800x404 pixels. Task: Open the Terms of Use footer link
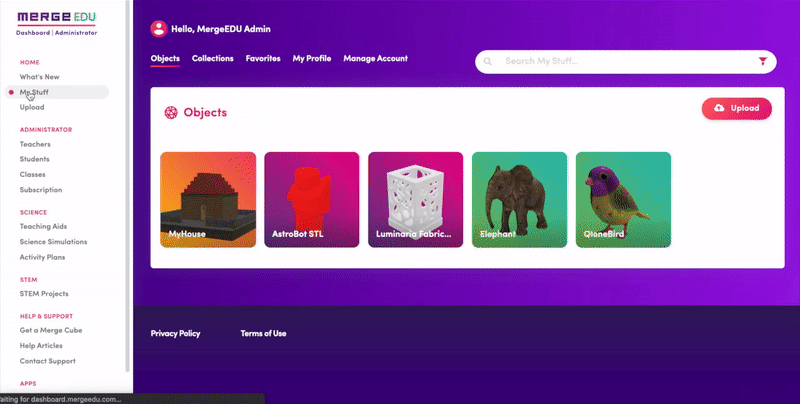[263, 334]
